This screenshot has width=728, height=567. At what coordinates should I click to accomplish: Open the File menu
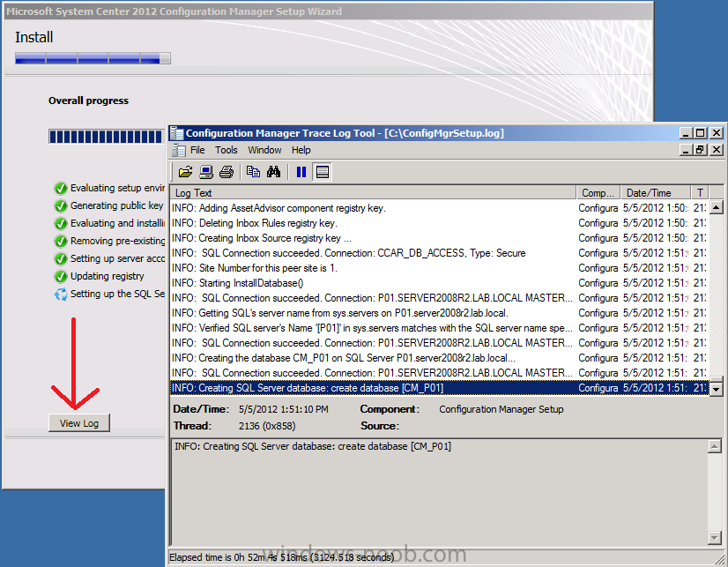click(x=197, y=150)
